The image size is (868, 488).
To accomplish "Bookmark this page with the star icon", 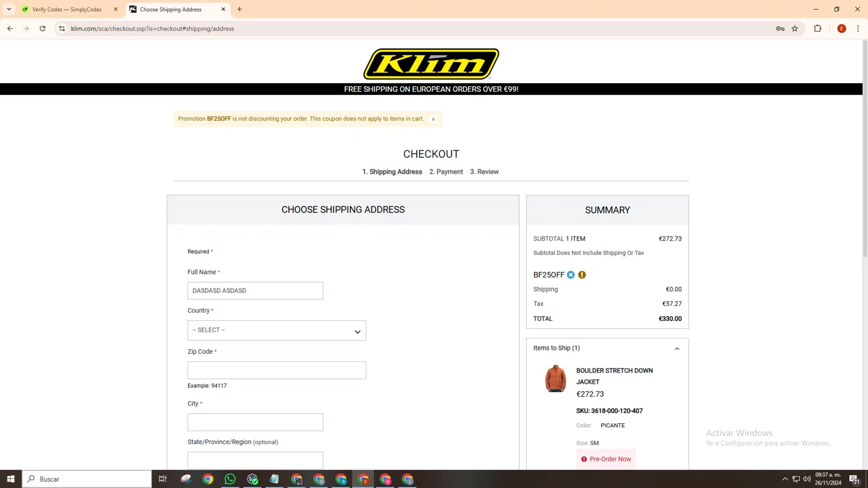I will pyautogui.click(x=795, y=28).
